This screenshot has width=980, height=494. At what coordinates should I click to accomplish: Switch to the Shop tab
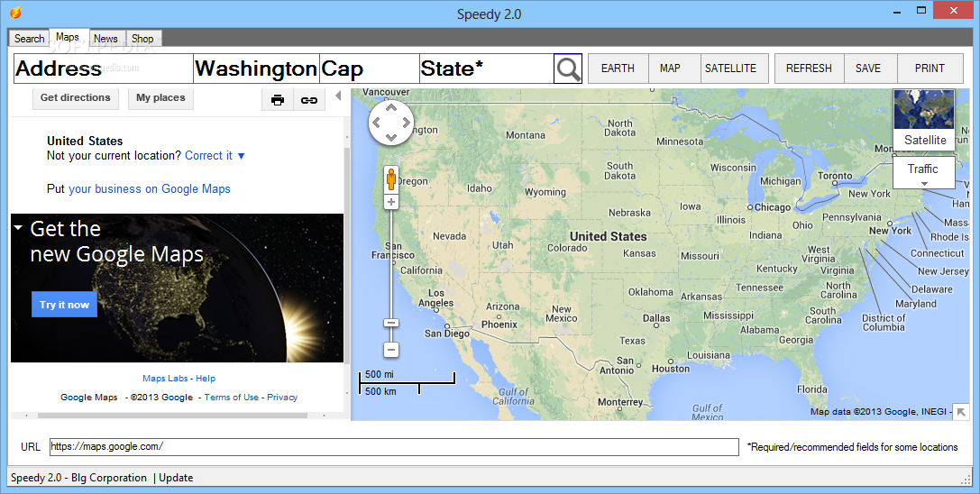142,38
